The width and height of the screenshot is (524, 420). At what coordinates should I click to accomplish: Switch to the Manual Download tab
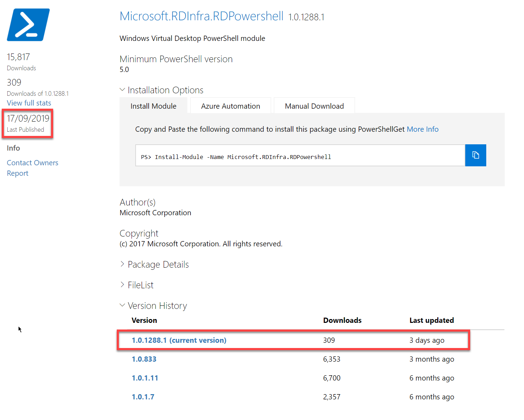click(x=314, y=106)
